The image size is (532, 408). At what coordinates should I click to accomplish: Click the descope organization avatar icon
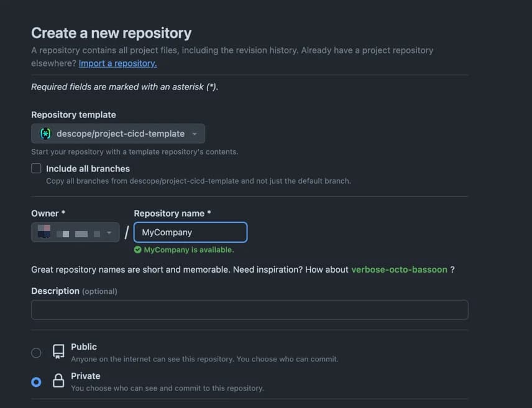coord(45,133)
